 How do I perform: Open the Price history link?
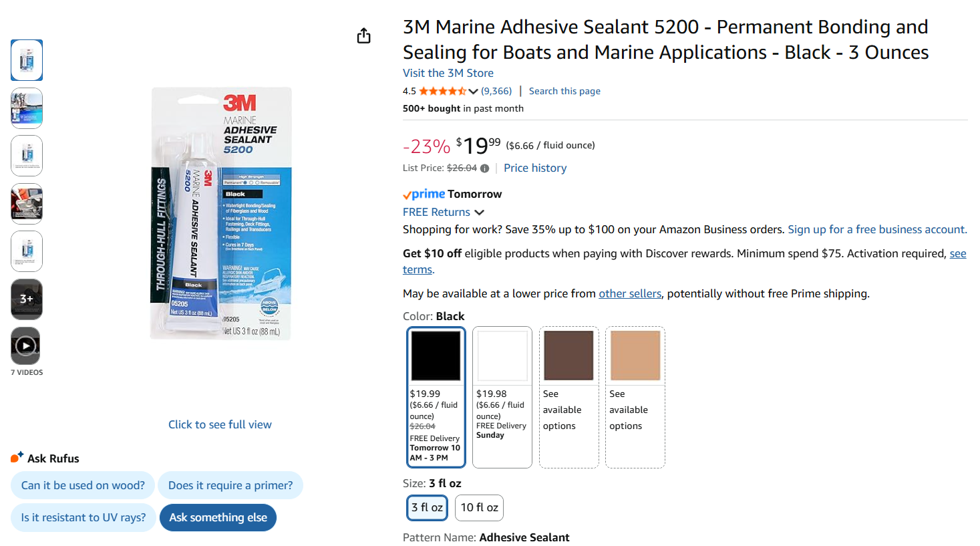(535, 168)
